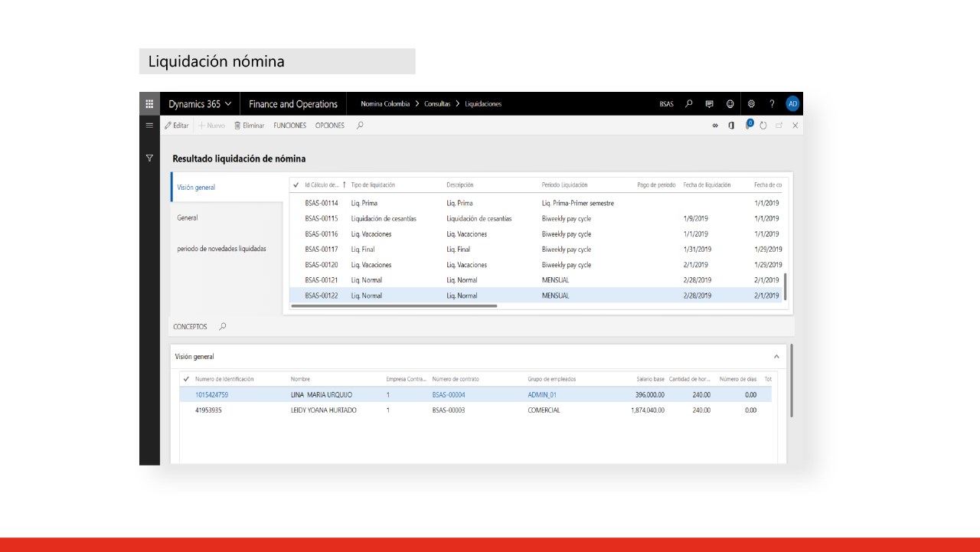Click the contract cell BSAS-00003
This screenshot has width=980, height=552.
coord(449,410)
